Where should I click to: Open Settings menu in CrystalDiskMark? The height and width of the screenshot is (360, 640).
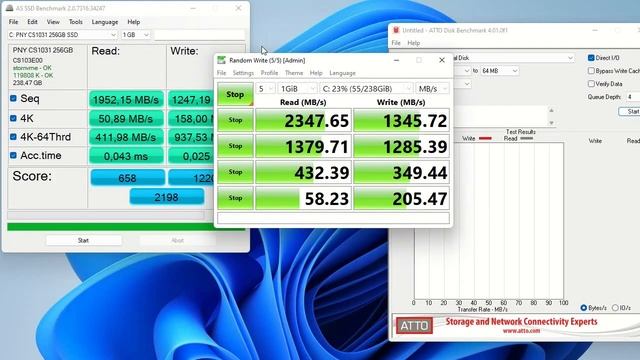tap(243, 73)
